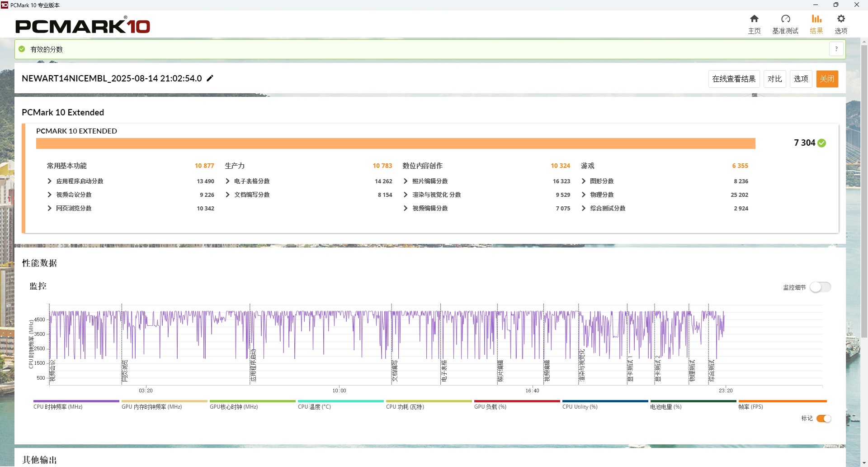Minimize the PCMark 10 window
868x467 pixels.
point(816,5)
